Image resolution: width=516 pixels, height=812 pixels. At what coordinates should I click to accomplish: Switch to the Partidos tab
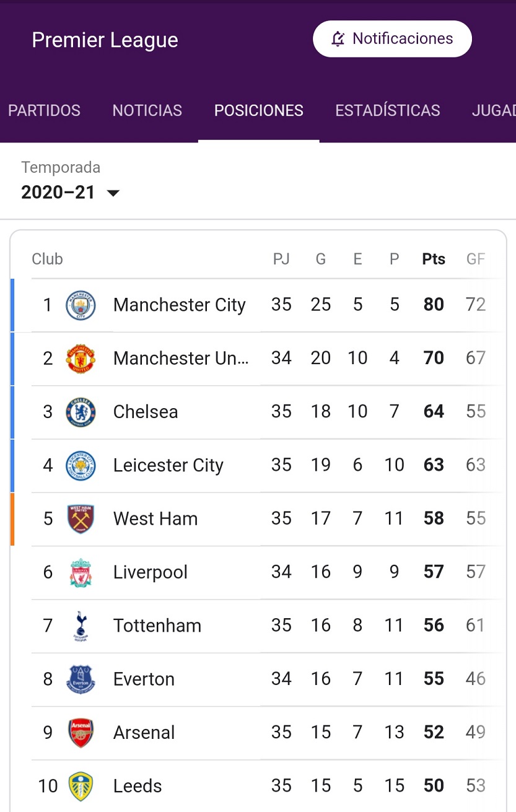pos(44,111)
